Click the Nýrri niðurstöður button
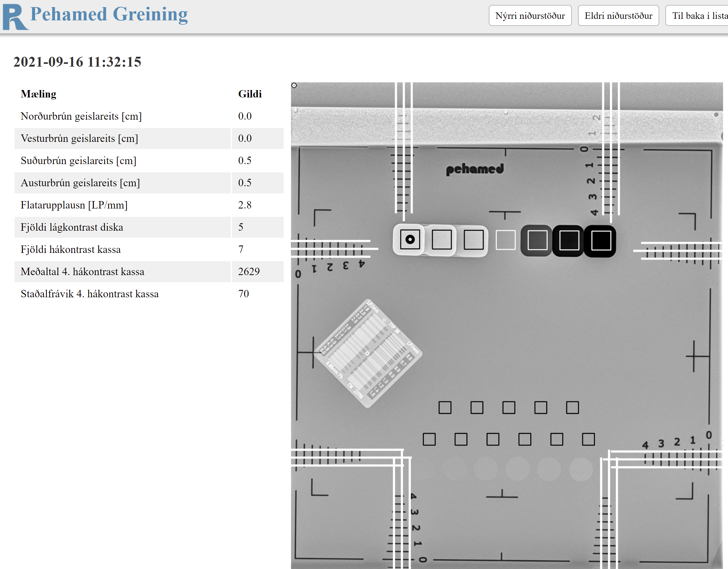The image size is (728, 569). (530, 16)
